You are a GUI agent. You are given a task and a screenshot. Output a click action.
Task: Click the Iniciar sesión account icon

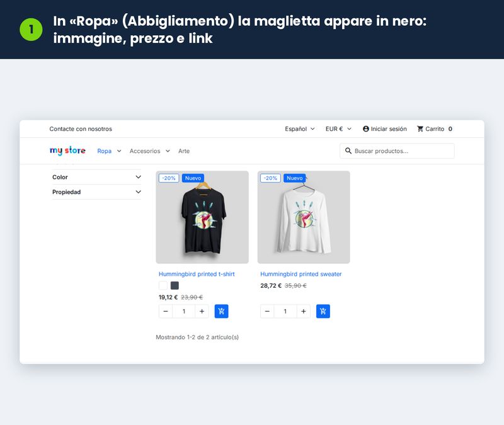tap(366, 129)
